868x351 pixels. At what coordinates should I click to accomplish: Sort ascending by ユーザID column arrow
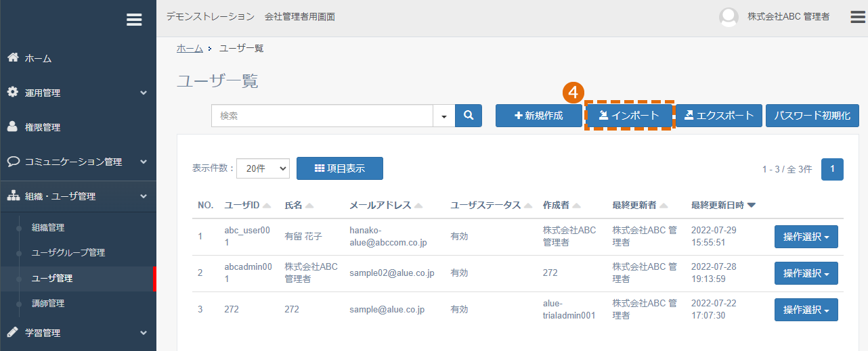point(267,206)
